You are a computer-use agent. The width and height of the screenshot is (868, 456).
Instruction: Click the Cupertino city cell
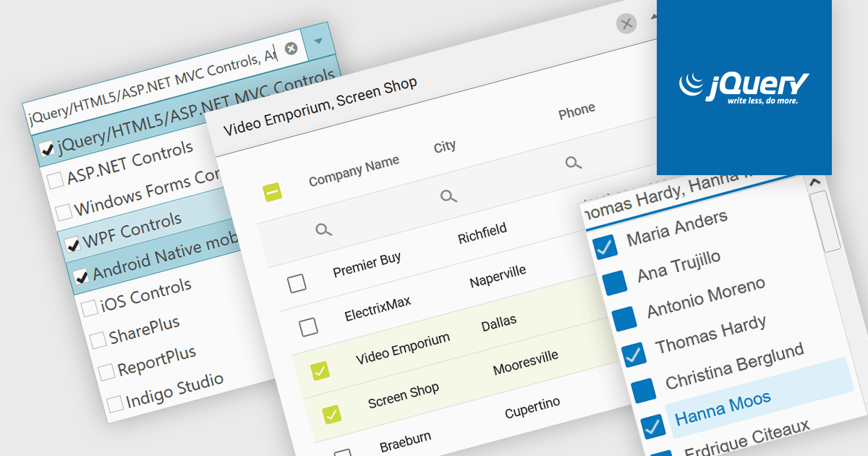[x=532, y=408]
